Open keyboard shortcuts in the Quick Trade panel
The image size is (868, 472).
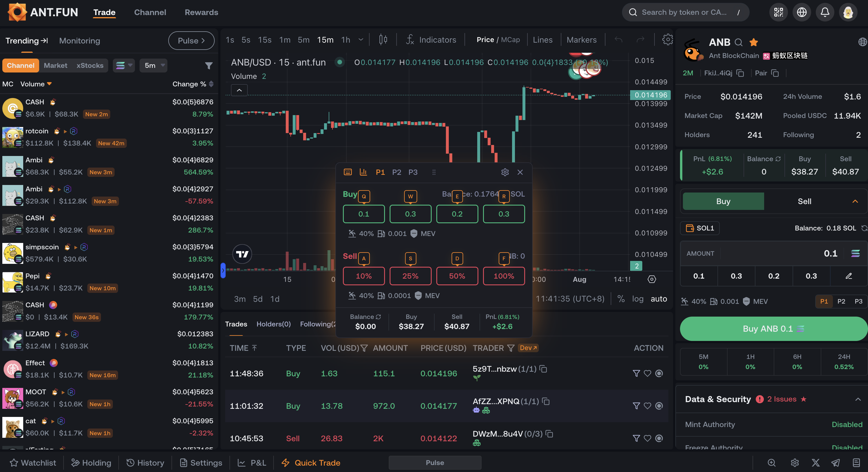[x=348, y=172]
